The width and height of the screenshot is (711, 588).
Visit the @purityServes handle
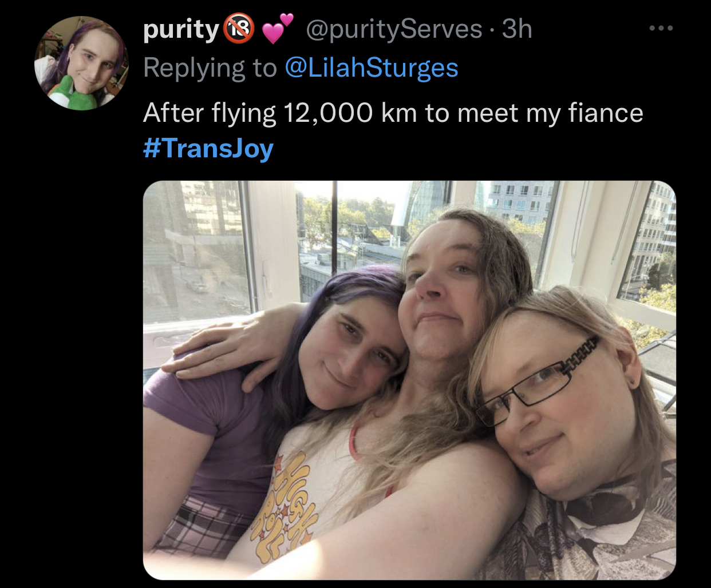pos(394,29)
